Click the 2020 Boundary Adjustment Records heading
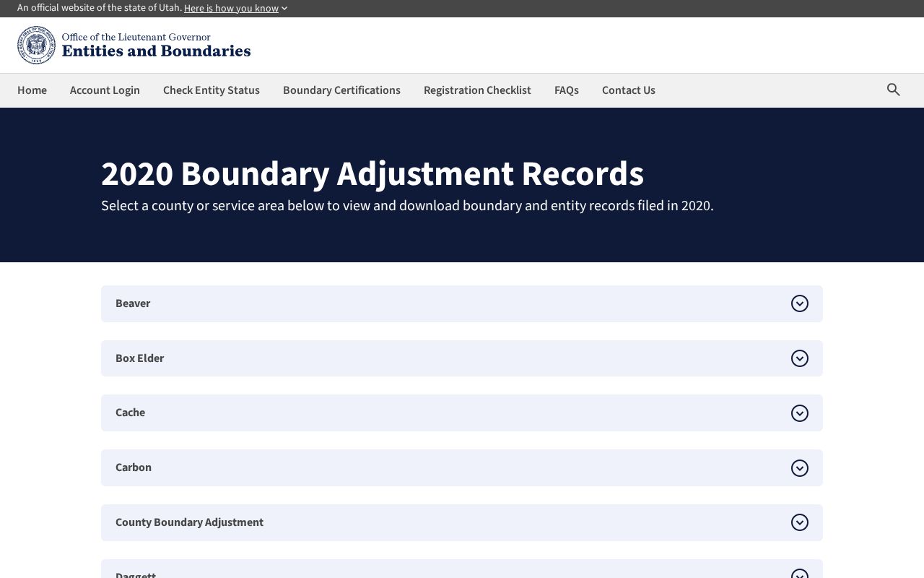924x578 pixels. (372, 173)
